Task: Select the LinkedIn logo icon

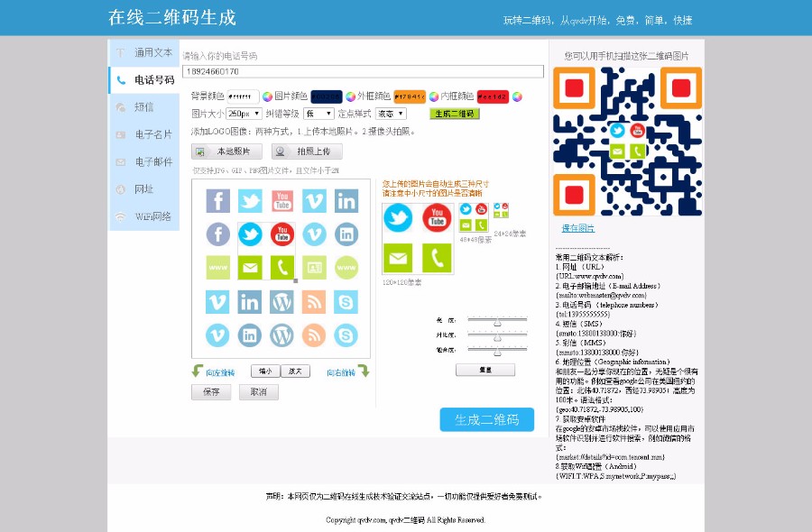Action: click(x=346, y=199)
